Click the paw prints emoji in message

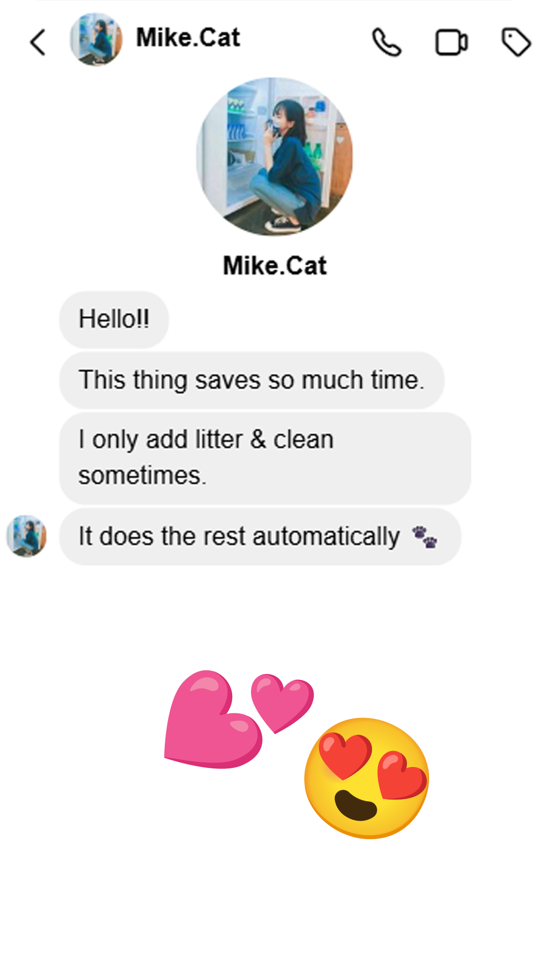coord(425,538)
